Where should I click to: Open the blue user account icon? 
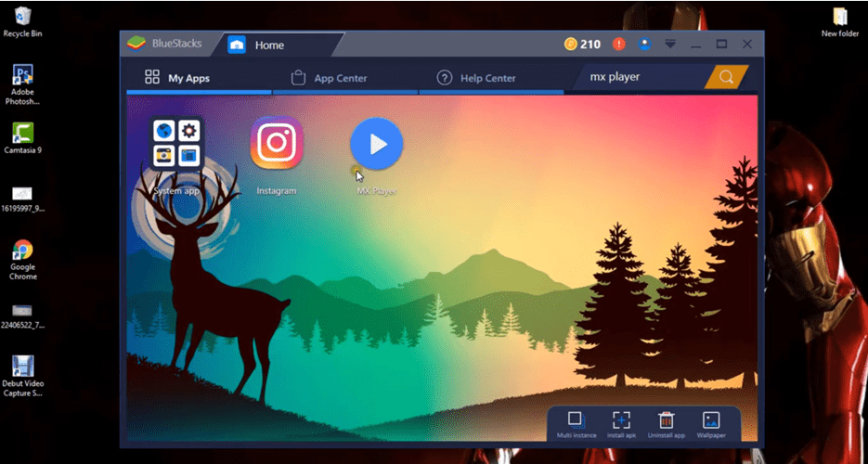pyautogui.click(x=644, y=45)
